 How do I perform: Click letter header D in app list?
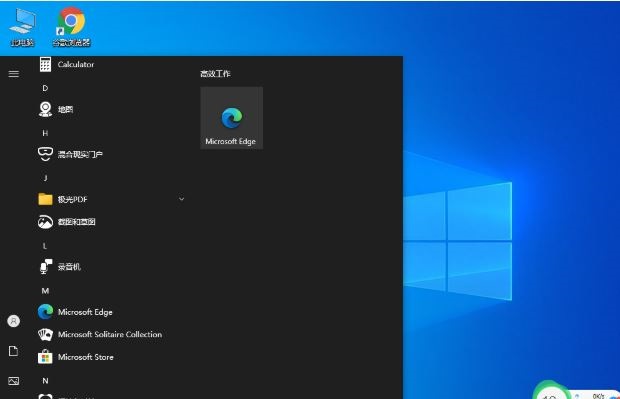pos(45,88)
